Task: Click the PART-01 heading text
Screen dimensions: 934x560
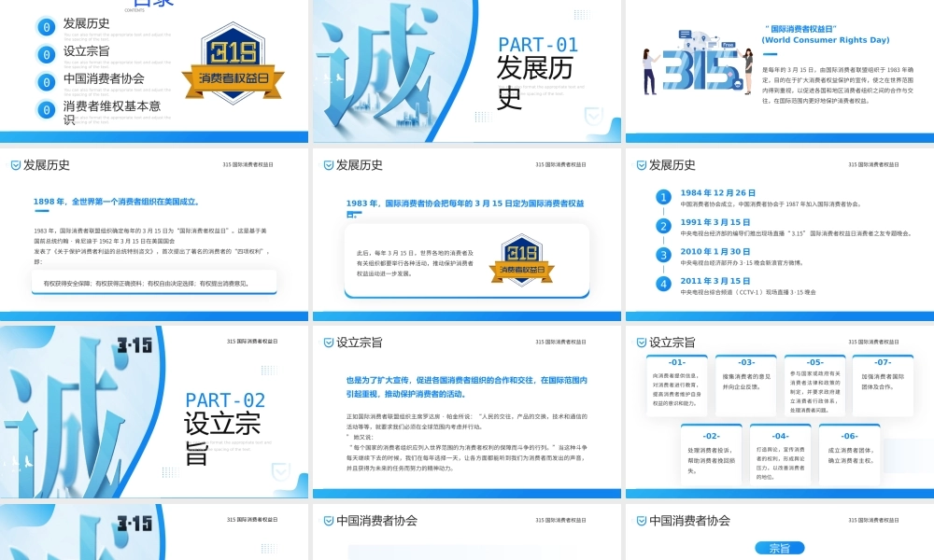Action: (x=538, y=45)
